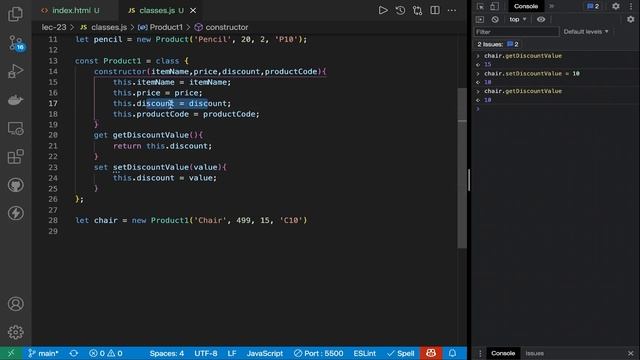Click the first chair.getDiscountValue console entry
The image size is (640, 360).
pos(523,56)
